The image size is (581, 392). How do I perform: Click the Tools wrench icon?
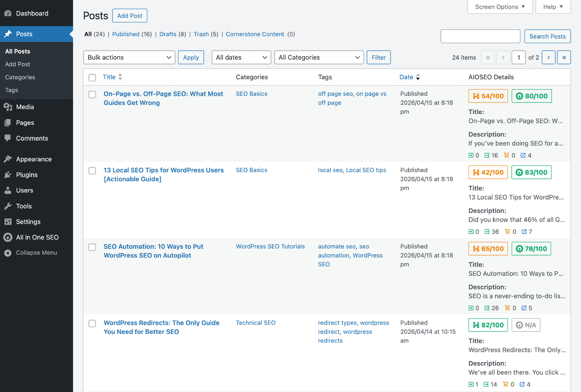tap(8, 206)
